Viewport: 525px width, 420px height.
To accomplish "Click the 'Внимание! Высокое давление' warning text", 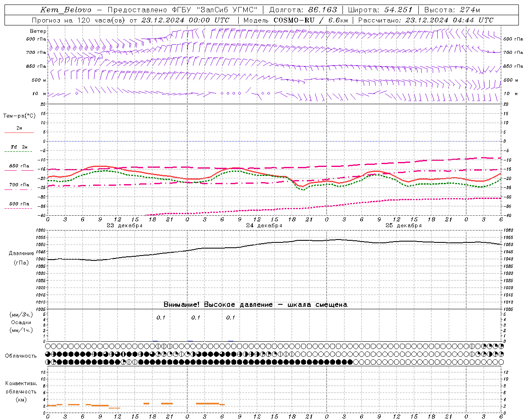I will (218, 304).
